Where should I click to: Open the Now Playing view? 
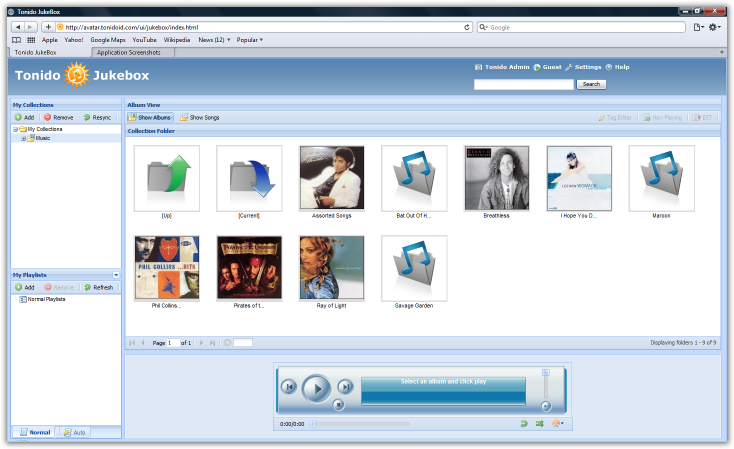[x=662, y=118]
